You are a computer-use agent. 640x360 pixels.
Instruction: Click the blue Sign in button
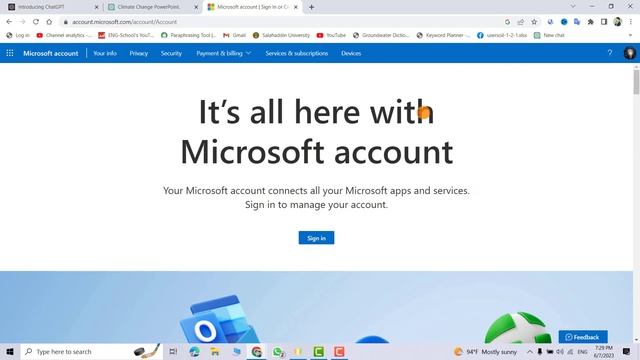(316, 238)
